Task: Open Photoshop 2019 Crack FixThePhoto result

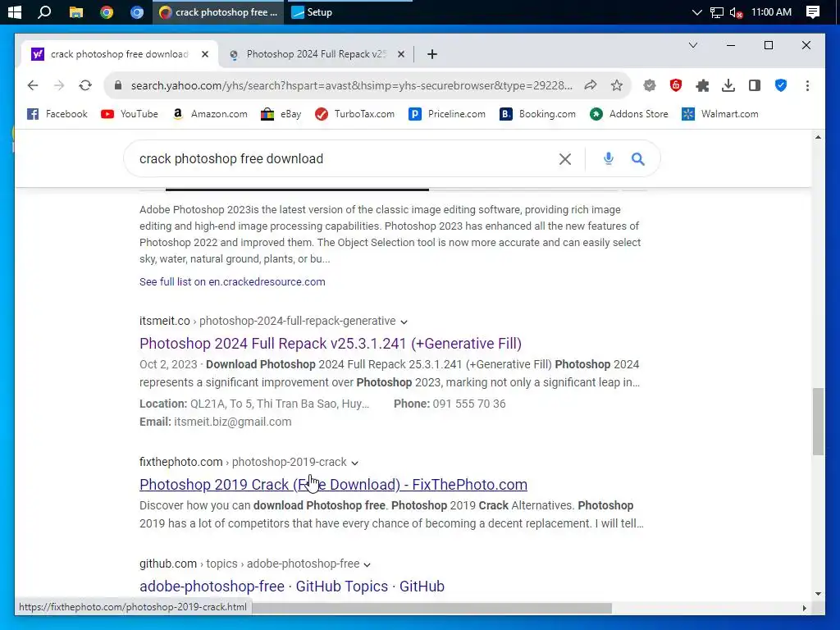Action: pos(333,484)
